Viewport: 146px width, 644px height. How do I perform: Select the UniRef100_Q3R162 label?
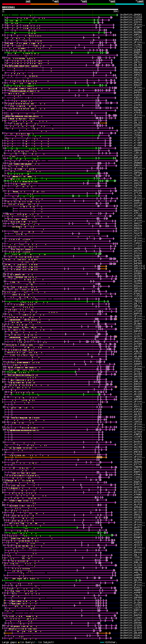coord(131,271)
